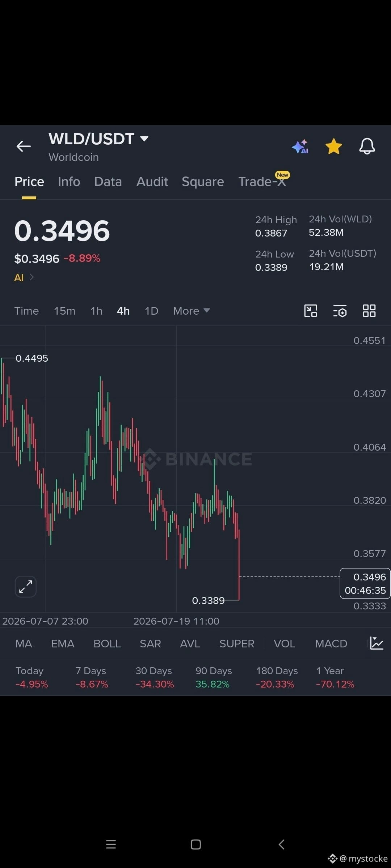Expand chart to fullscreen
Screen dimensions: 391x868
click(26, 586)
